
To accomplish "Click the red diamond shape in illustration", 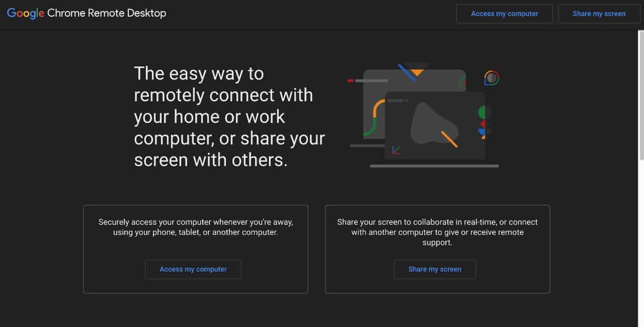I will point(482,124).
